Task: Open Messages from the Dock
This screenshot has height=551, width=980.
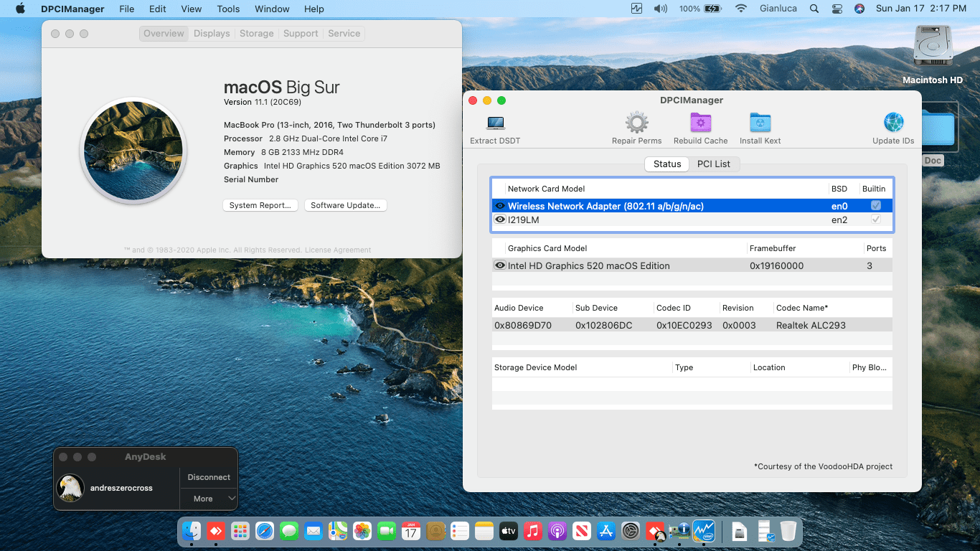Action: (x=289, y=531)
